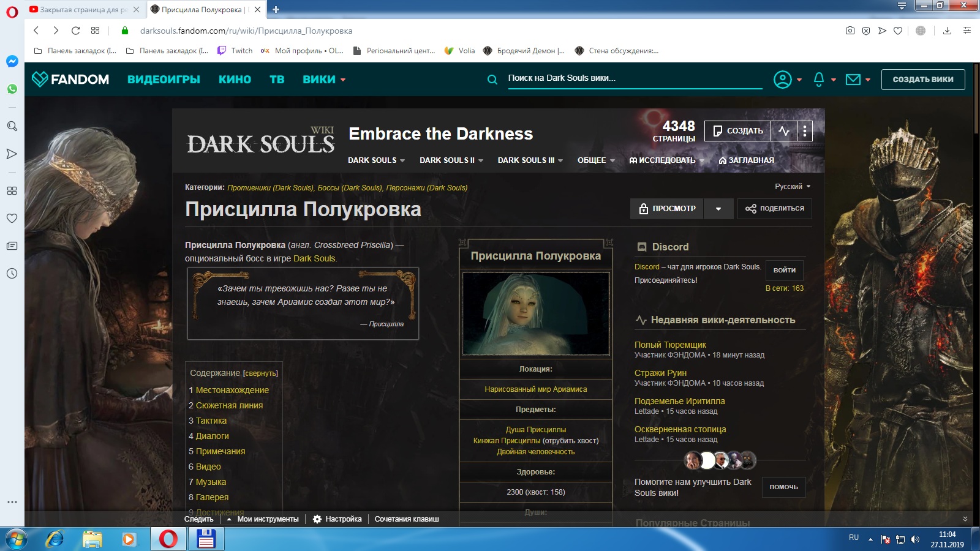Viewport: 980px width, 551px height.
Task: Open File Explorer from taskbar
Action: click(92, 539)
